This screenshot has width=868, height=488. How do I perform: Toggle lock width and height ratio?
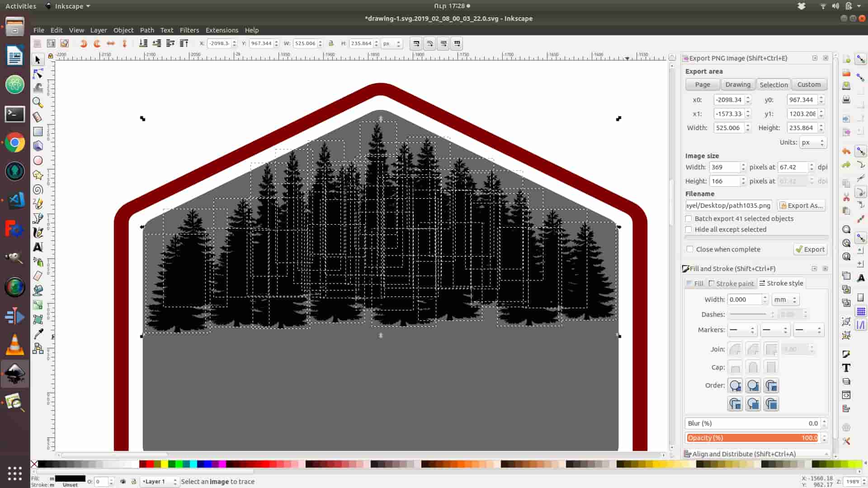click(x=331, y=43)
